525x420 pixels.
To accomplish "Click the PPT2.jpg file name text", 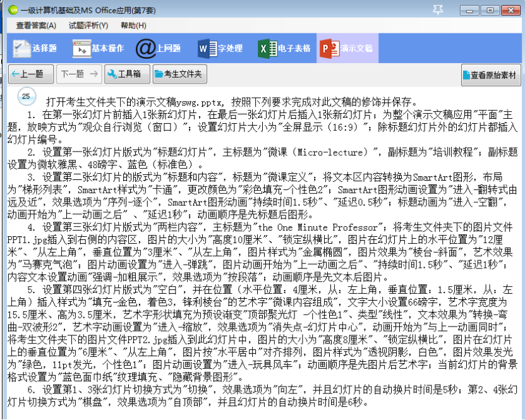I will tap(147, 340).
